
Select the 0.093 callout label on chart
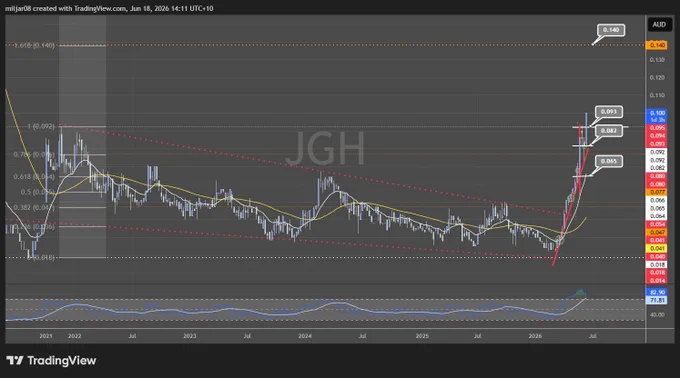[x=608, y=112]
